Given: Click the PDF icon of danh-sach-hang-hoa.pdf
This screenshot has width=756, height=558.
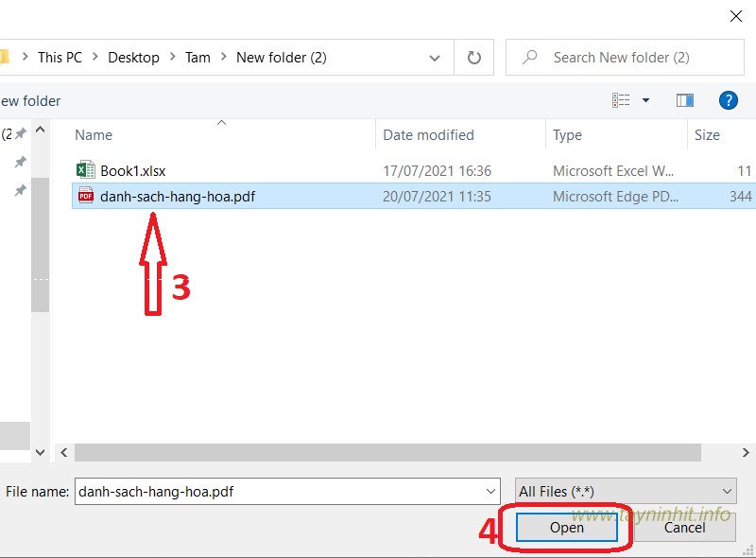Looking at the screenshot, I should point(85,197).
